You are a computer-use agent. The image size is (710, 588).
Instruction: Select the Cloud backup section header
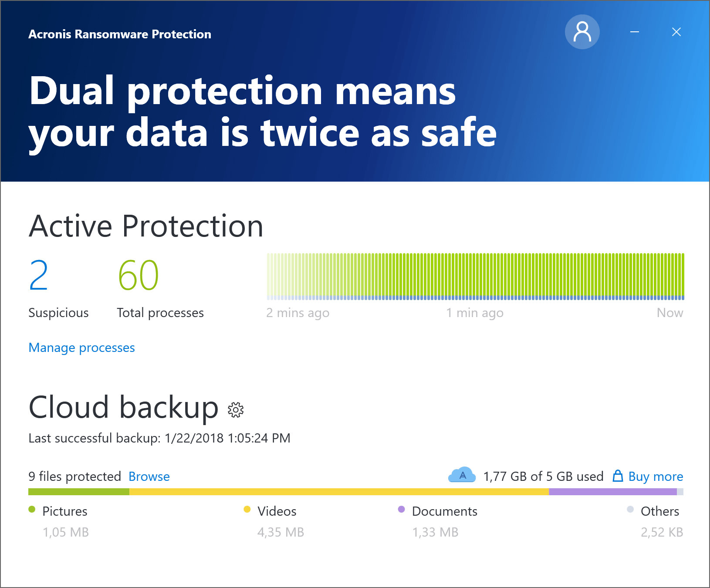coord(123,408)
